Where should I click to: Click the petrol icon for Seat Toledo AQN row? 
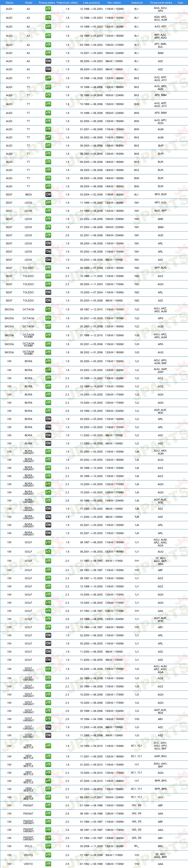pyautogui.click(x=48, y=284)
